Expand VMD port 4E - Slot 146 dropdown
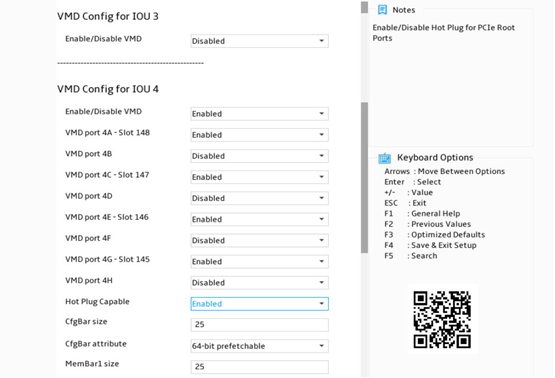This screenshot has height=378, width=555. [x=259, y=219]
